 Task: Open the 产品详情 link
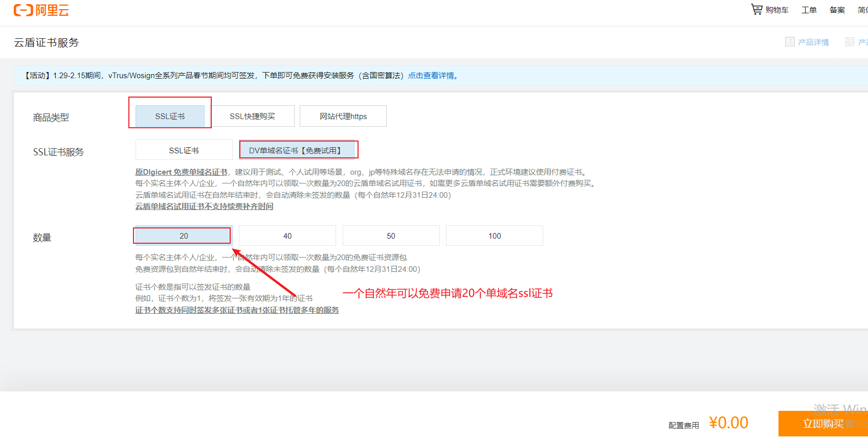click(x=813, y=42)
